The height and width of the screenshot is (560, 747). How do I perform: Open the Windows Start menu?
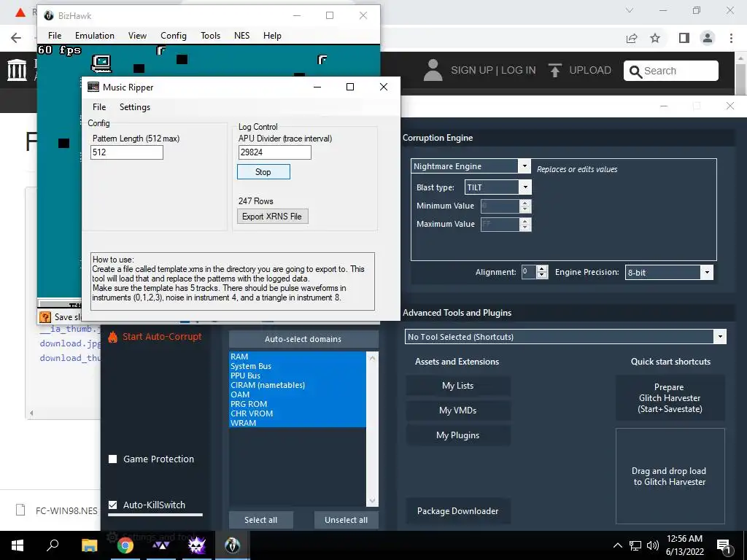tap(18, 545)
